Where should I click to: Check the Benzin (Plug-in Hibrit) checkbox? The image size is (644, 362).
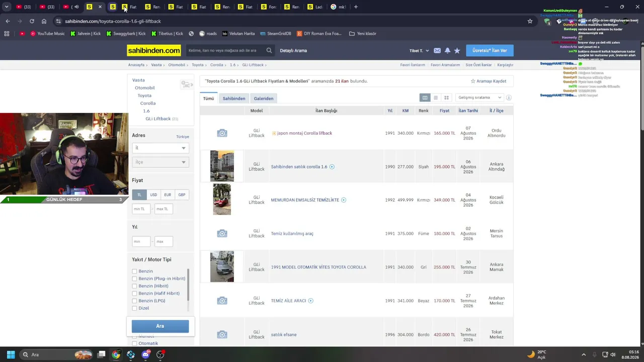click(134, 279)
